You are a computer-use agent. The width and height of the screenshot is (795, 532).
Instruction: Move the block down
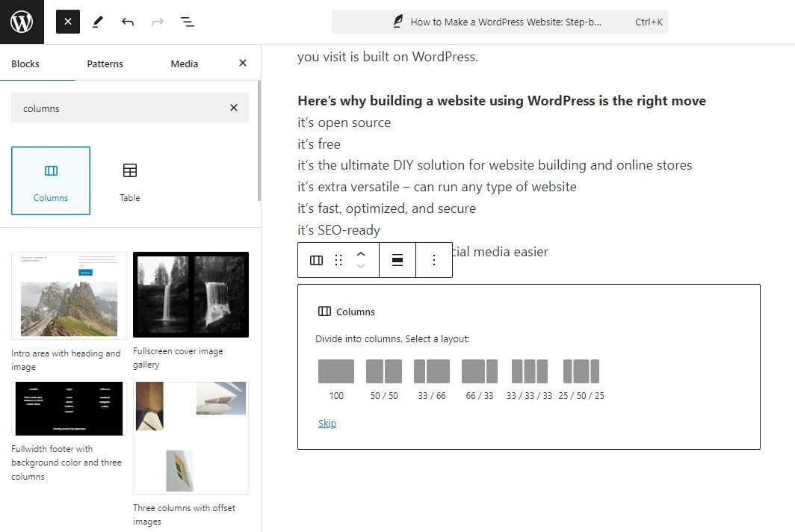coord(360,266)
